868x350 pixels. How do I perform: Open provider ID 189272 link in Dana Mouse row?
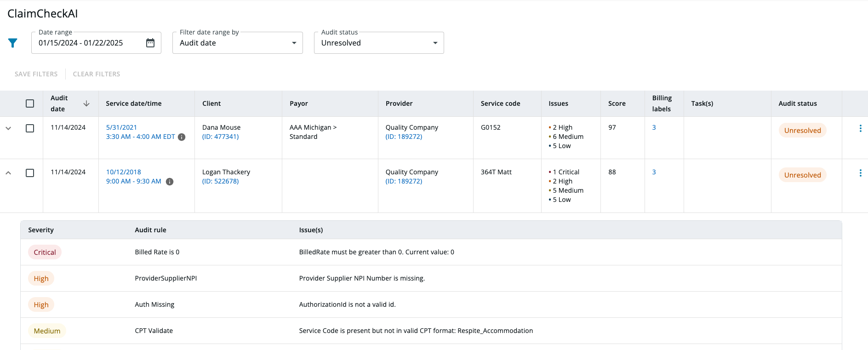pos(404,137)
